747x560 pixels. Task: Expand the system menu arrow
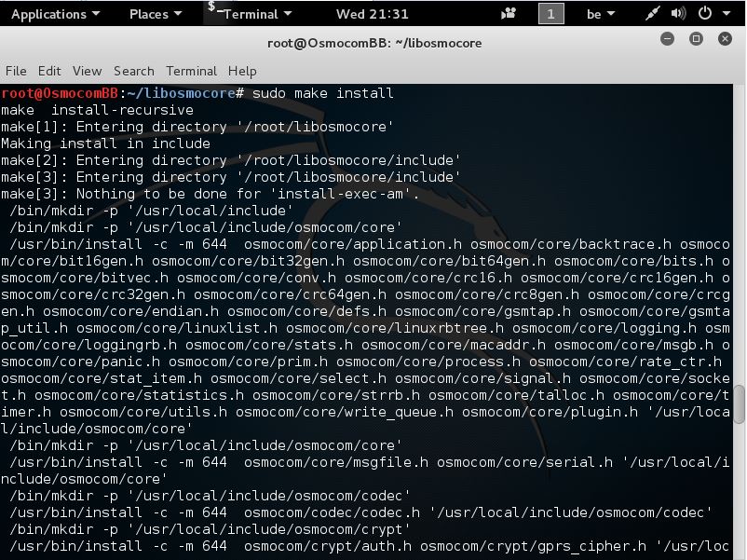click(727, 14)
